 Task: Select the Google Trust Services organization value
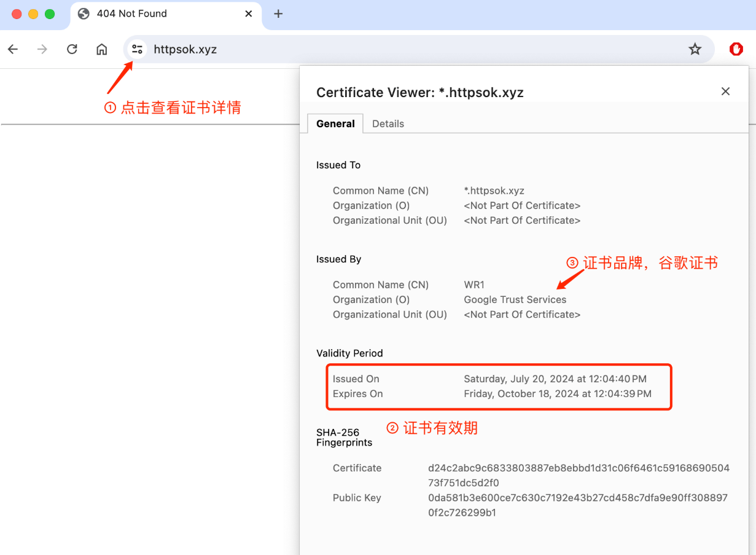515,299
